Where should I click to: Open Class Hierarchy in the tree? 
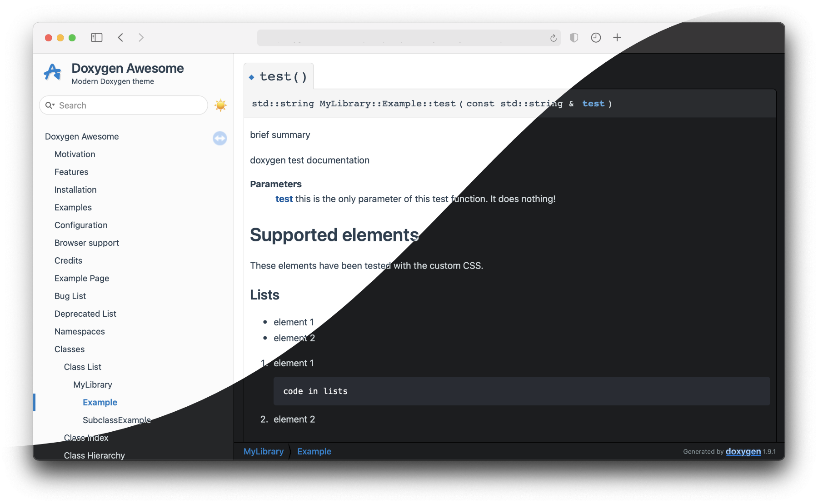click(94, 455)
